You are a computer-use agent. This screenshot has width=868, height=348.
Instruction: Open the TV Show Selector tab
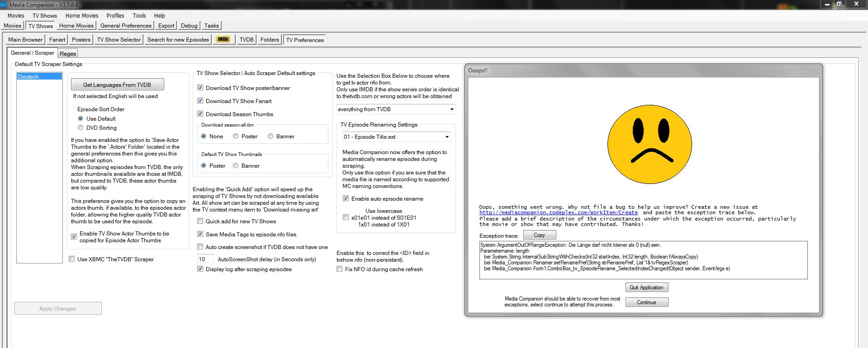pos(119,39)
